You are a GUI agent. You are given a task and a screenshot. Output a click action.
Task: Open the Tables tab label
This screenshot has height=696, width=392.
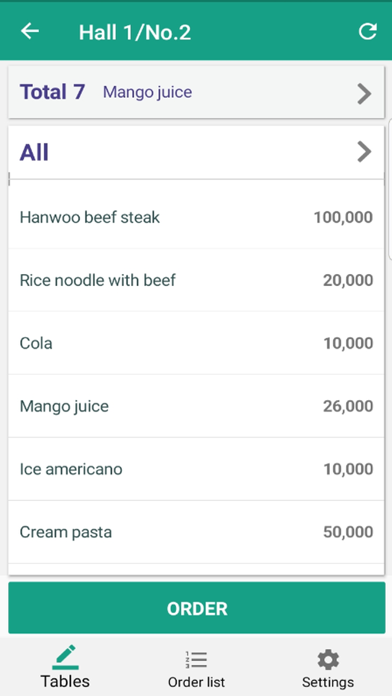(65, 681)
